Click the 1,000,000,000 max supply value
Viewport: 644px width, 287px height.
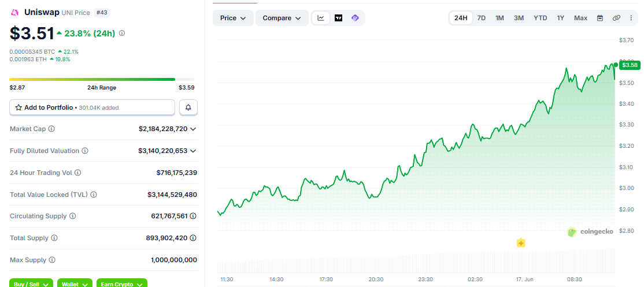[174, 260]
